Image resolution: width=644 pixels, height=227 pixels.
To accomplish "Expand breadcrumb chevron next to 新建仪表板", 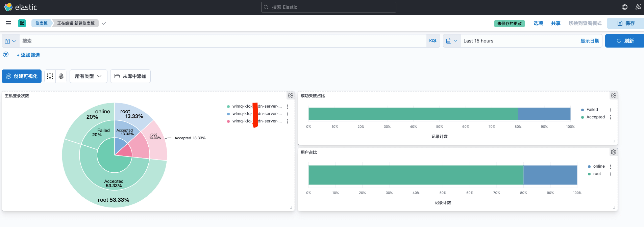I will (x=104, y=23).
